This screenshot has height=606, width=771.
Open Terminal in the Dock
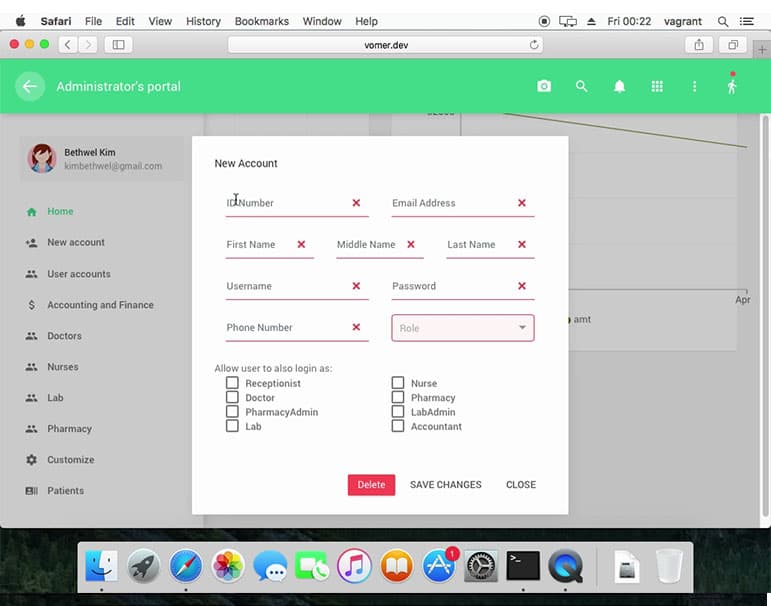523,566
